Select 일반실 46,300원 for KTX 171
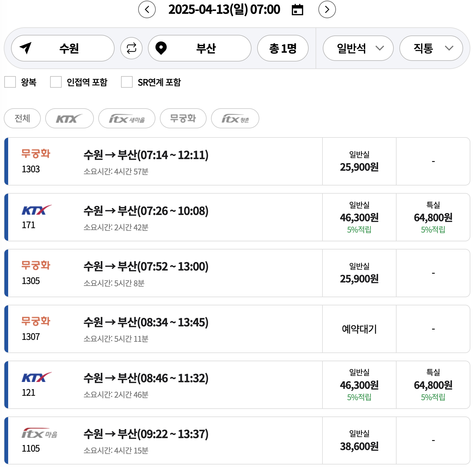The image size is (476, 467). click(x=359, y=217)
